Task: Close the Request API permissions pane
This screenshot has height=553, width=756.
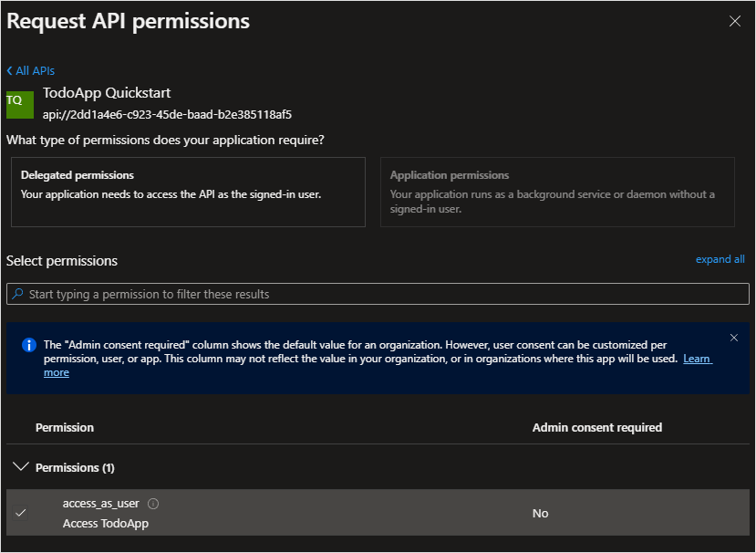Action: [735, 21]
